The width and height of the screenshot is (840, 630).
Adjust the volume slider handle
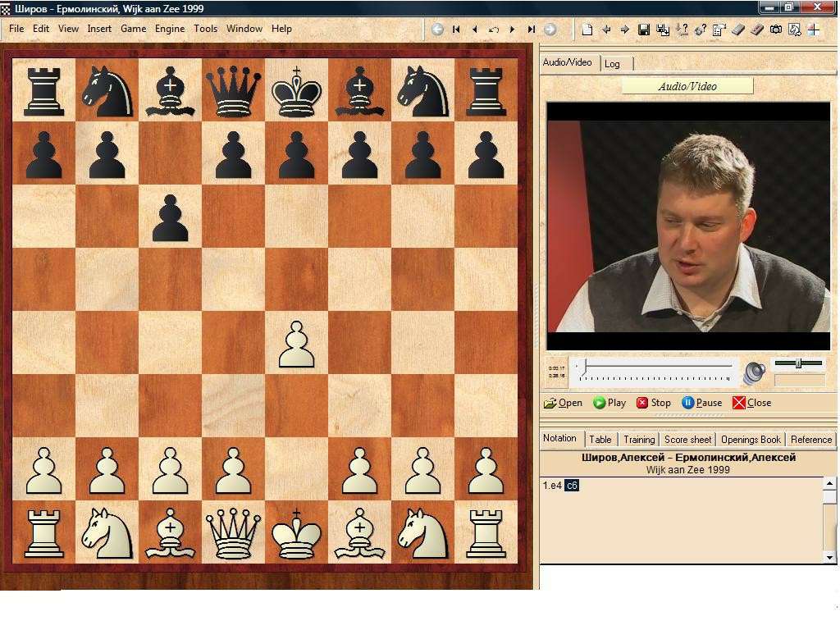[798, 363]
